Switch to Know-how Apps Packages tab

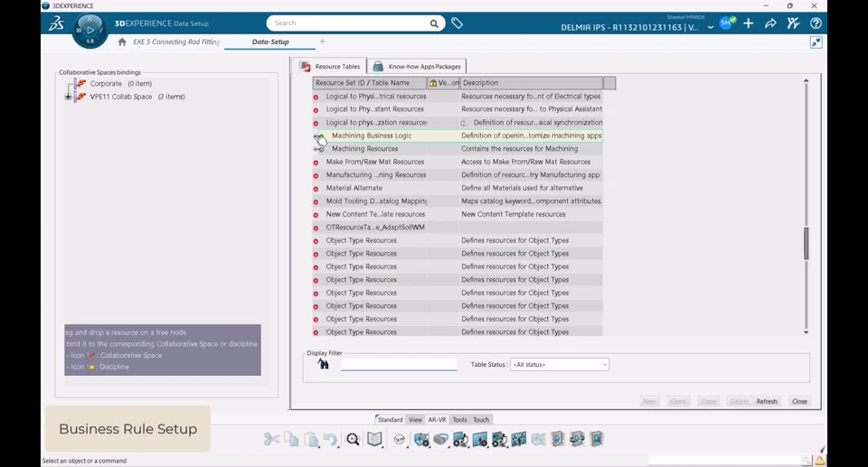(417, 67)
